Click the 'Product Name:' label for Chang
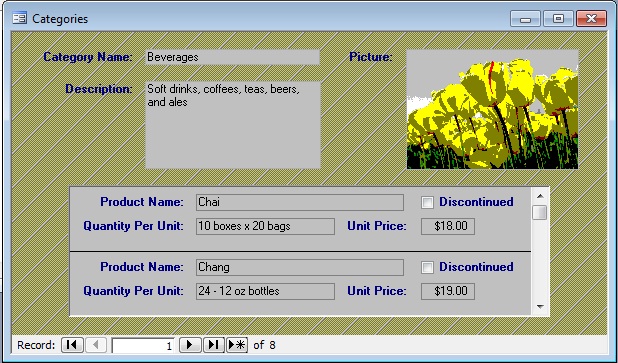This screenshot has height=363, width=618. [x=142, y=267]
